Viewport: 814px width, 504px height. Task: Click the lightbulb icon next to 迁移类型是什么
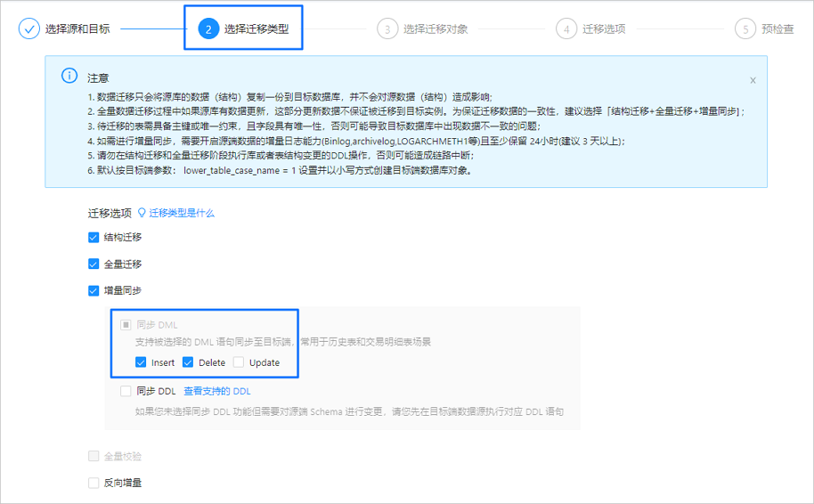(142, 213)
